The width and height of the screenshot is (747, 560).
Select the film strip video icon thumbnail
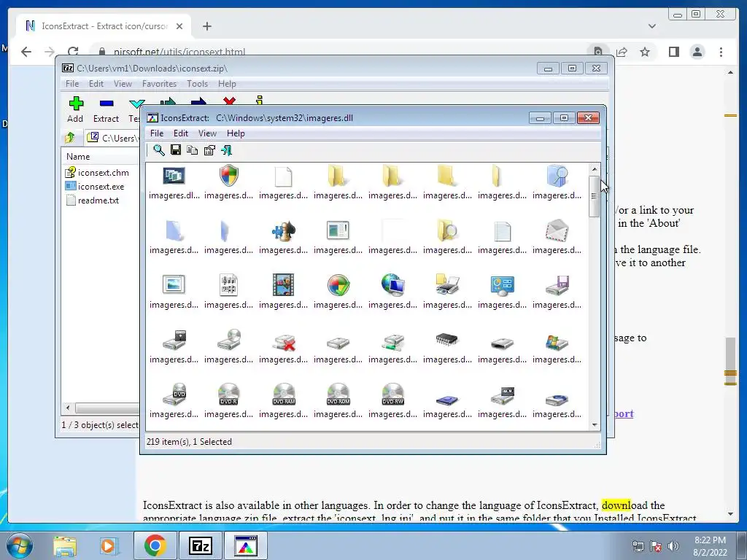[283, 285]
